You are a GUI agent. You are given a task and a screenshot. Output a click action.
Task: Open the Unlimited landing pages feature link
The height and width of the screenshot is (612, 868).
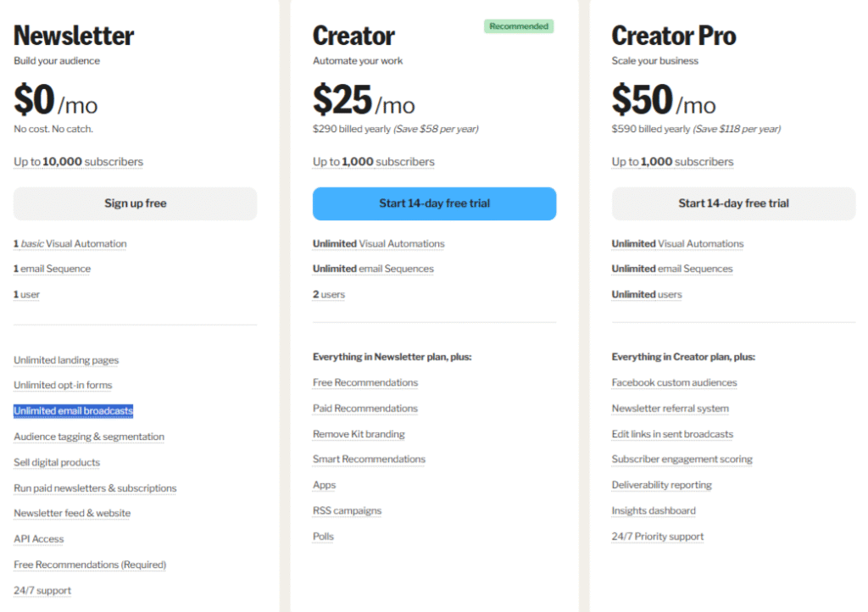[x=66, y=360]
